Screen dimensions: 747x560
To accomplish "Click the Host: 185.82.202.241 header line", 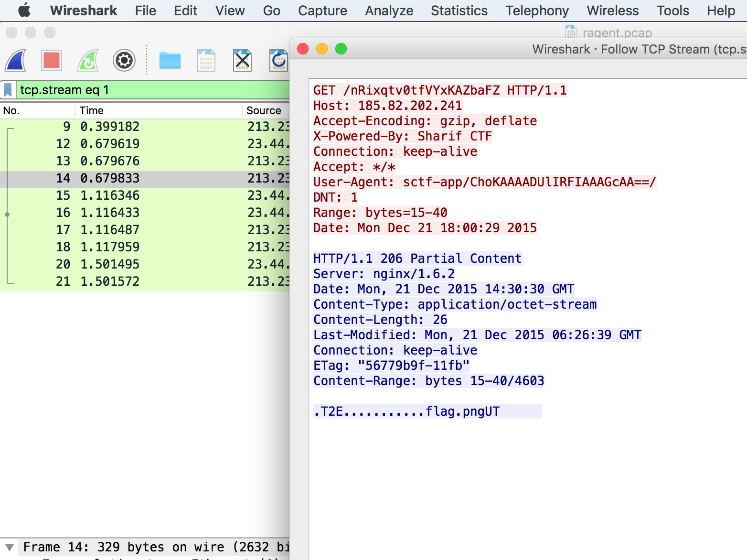I will [388, 106].
